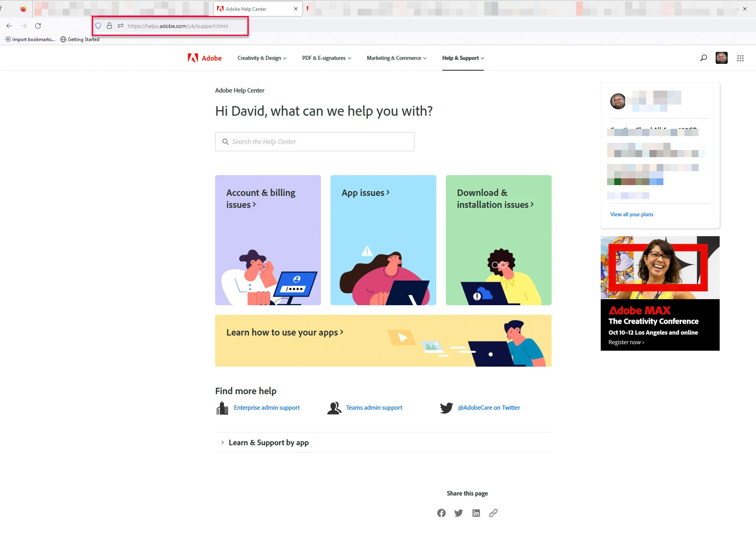The image size is (756, 533).
Task: Expand Help & Support menu
Action: click(x=463, y=58)
